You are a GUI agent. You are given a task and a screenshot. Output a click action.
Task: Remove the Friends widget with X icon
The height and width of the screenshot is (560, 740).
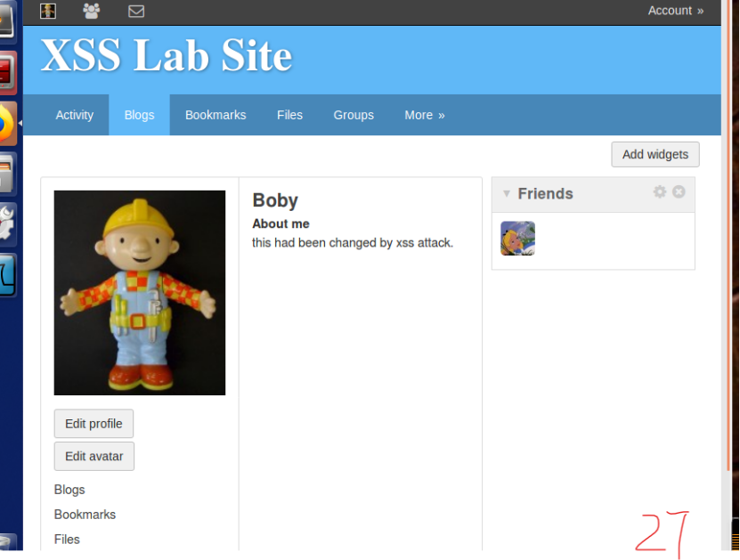[679, 191]
